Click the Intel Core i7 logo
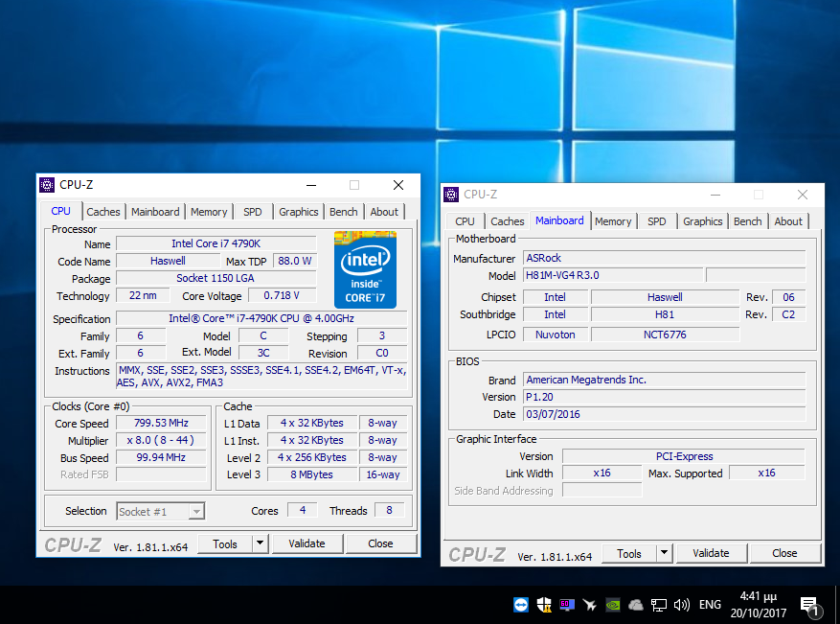The height and width of the screenshot is (624, 840). (x=365, y=269)
